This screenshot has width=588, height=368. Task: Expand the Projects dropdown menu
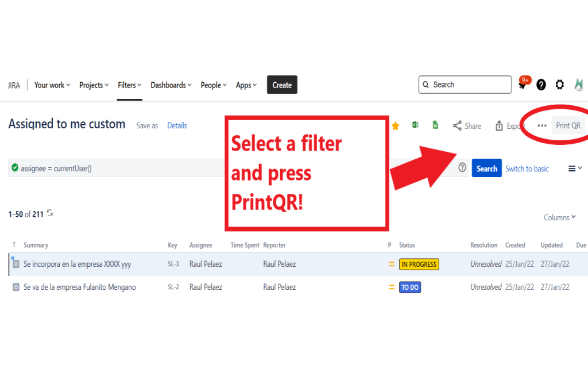(x=94, y=85)
